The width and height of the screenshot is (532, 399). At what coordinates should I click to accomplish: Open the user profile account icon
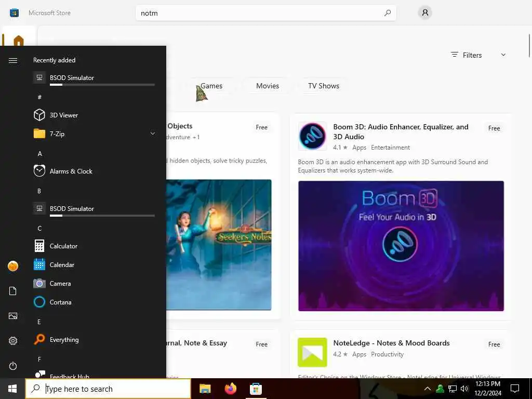point(425,13)
